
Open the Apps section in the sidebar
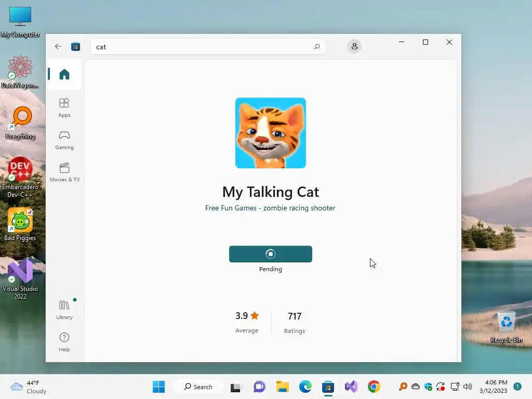pyautogui.click(x=64, y=108)
